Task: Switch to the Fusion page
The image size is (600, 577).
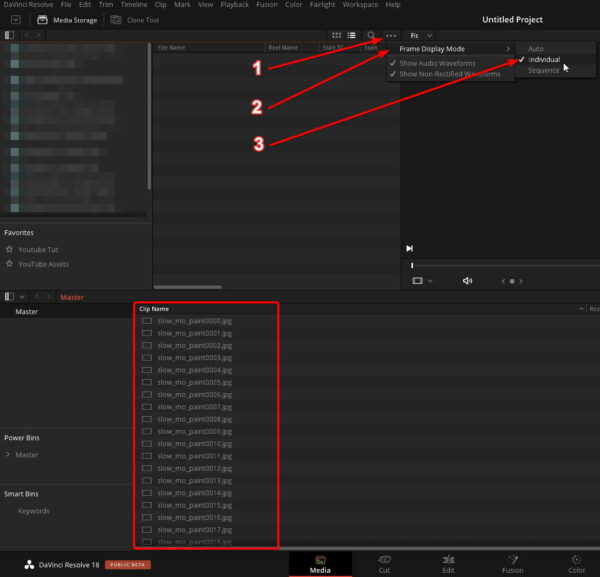Action: coord(513,564)
